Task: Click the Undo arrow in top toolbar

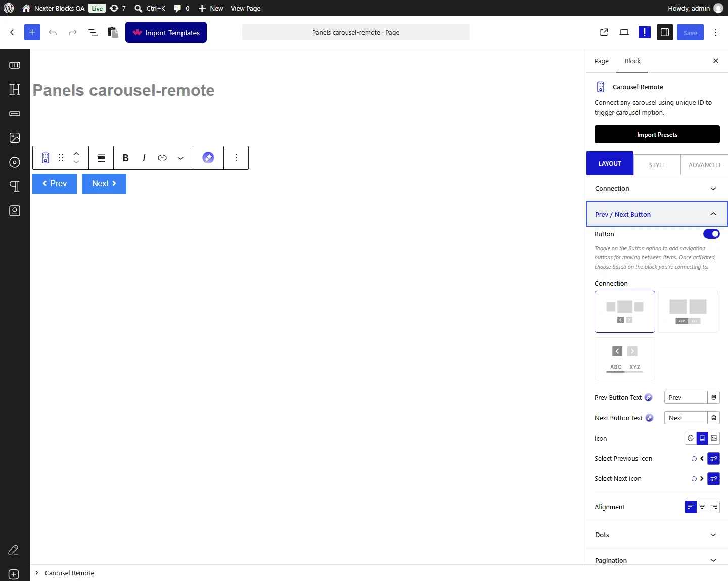Action: coord(53,32)
